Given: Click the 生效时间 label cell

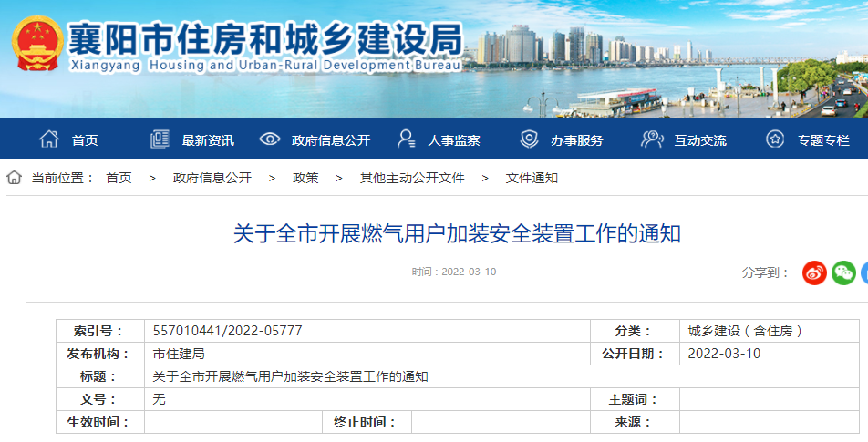Looking at the screenshot, I should click(100, 422).
